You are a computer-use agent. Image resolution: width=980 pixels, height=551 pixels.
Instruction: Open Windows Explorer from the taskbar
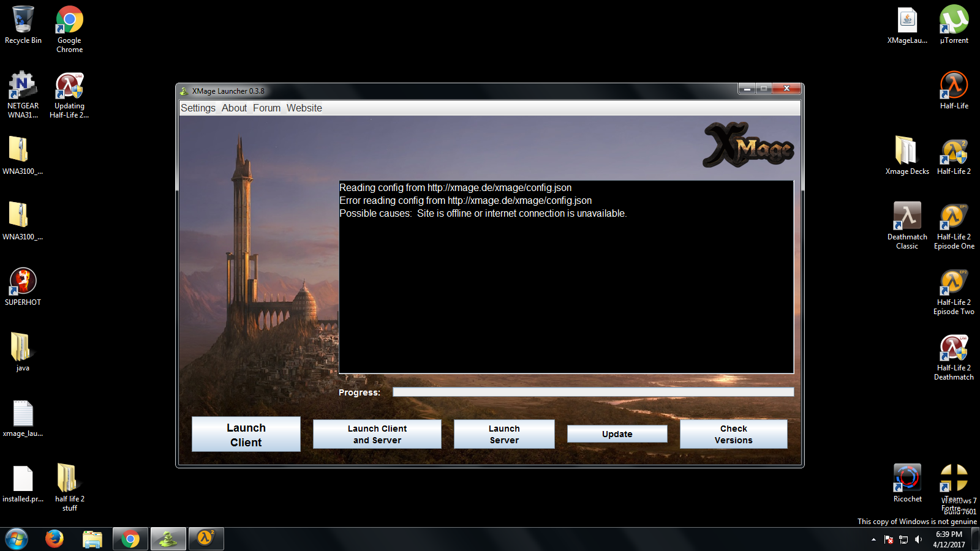(x=92, y=539)
